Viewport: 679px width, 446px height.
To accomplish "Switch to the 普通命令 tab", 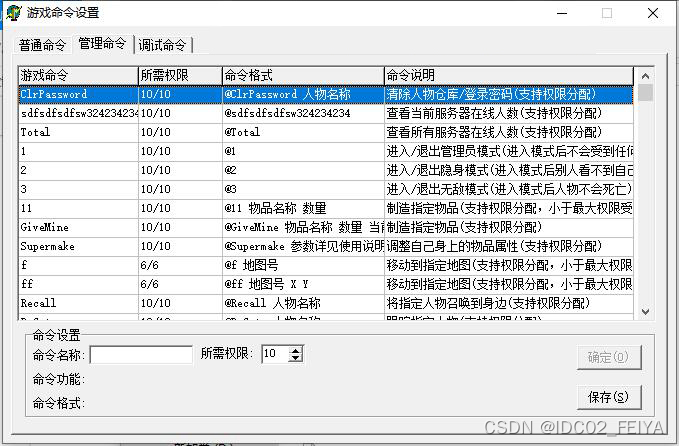I will point(42,45).
